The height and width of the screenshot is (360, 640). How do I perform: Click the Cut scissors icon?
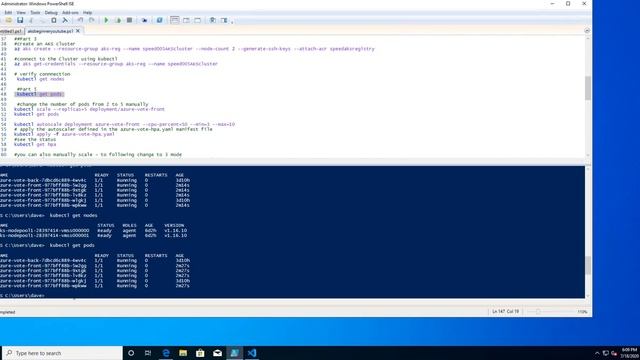31,20
